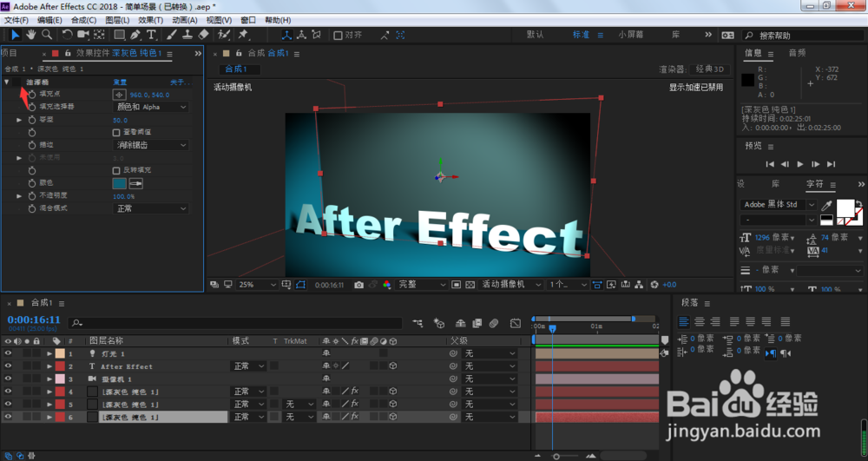Take a snapshot with camera icon
This screenshot has height=461, width=868.
[x=358, y=285]
